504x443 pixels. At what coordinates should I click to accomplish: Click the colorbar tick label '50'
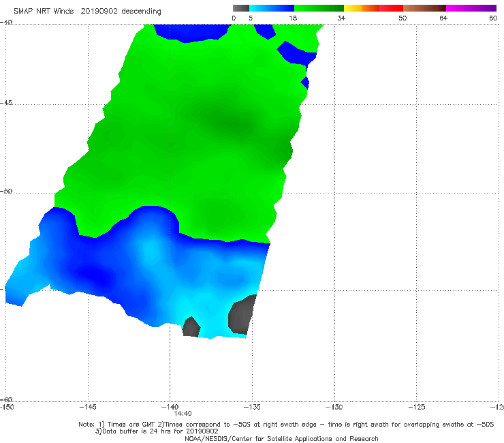click(403, 18)
